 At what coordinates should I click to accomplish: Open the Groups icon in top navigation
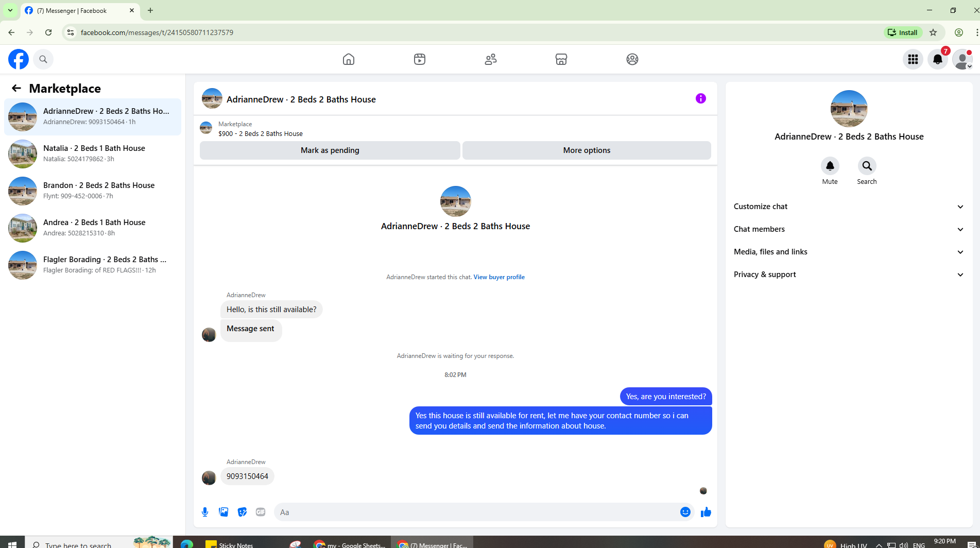pos(632,59)
